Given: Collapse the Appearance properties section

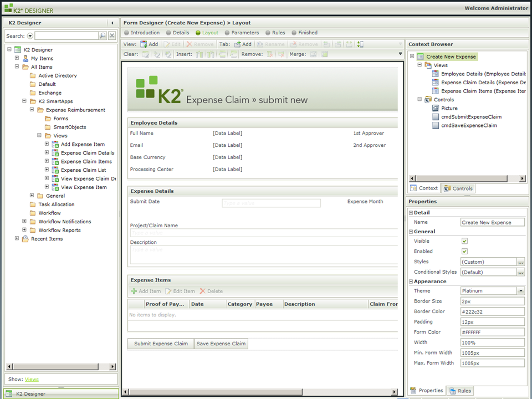Looking at the screenshot, I should pos(411,282).
